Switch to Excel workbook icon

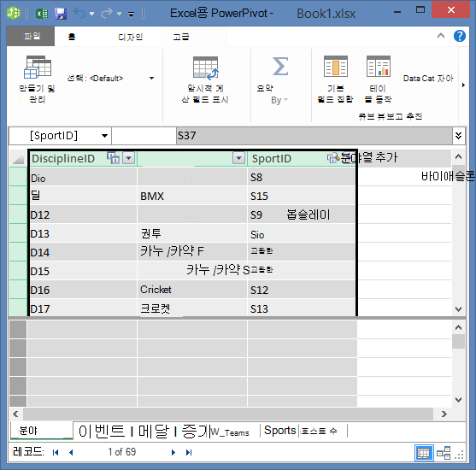click(42, 14)
